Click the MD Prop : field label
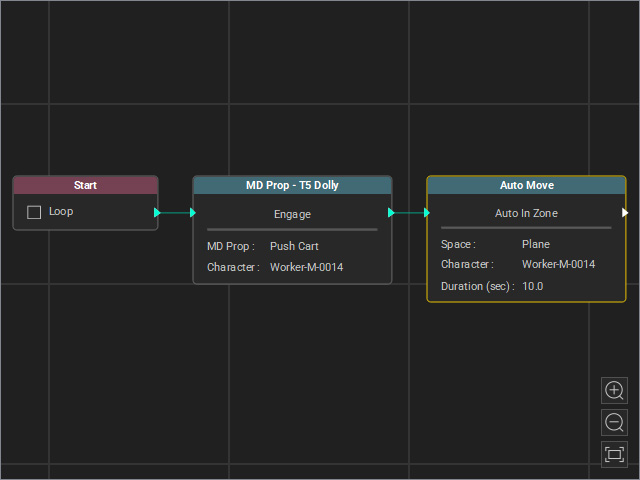Screen dimensions: 640x480 [x=231, y=246]
